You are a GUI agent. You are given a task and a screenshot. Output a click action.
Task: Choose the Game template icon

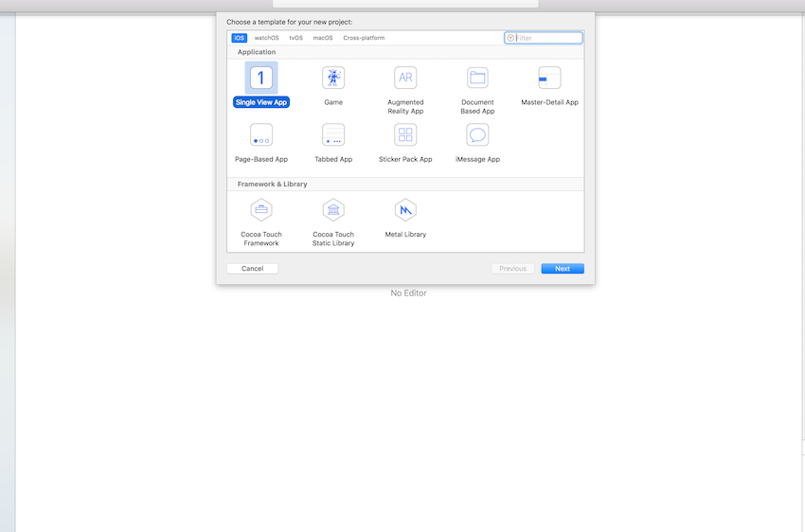point(333,78)
